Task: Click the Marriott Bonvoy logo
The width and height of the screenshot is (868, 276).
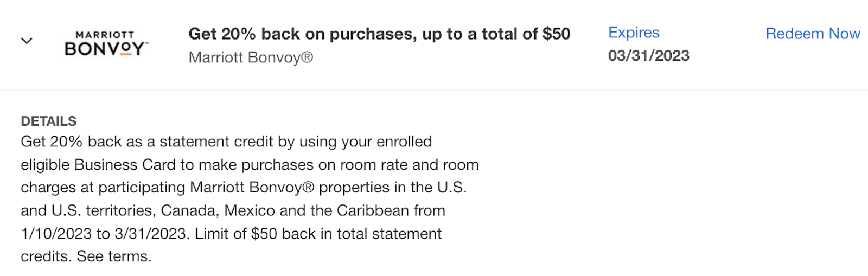Action: point(106,43)
